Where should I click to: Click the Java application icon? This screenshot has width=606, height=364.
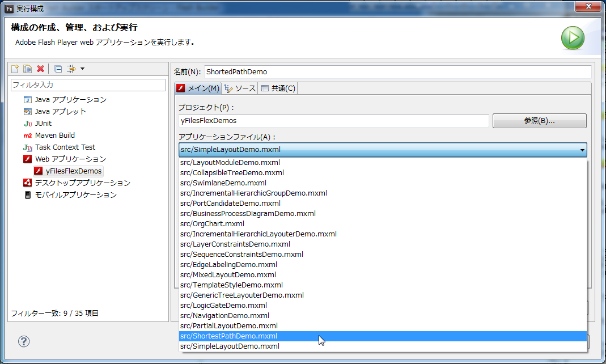tap(27, 100)
